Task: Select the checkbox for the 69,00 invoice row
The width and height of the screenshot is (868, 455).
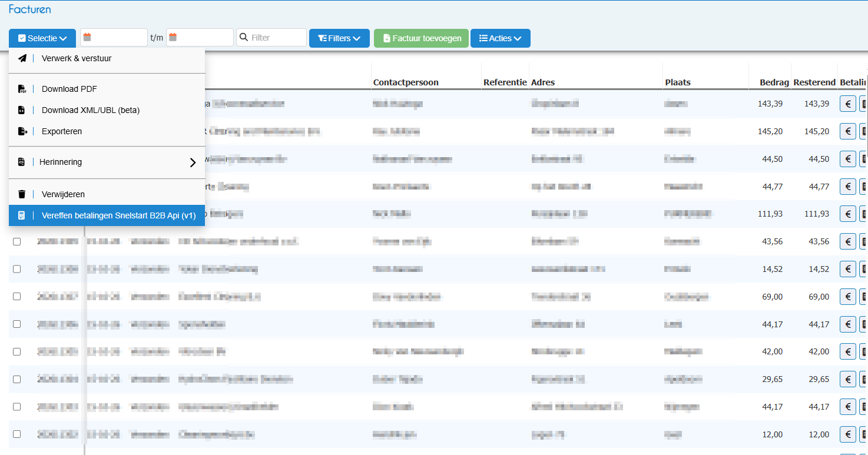Action: 16,297
